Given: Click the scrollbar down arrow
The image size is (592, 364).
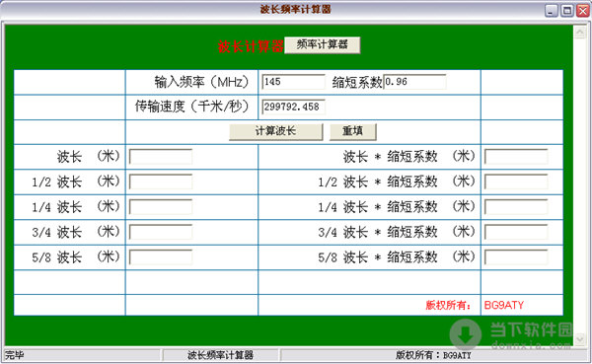Looking at the screenshot, I should [x=579, y=339].
